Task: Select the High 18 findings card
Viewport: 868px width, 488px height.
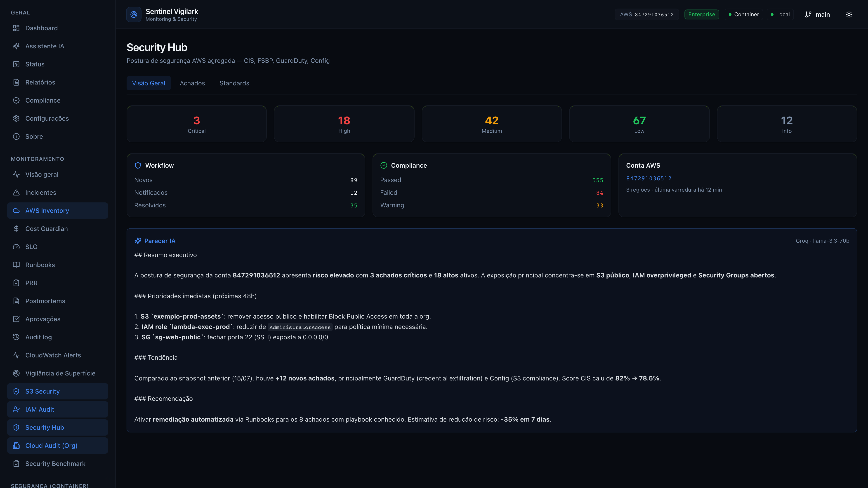Action: tap(344, 124)
